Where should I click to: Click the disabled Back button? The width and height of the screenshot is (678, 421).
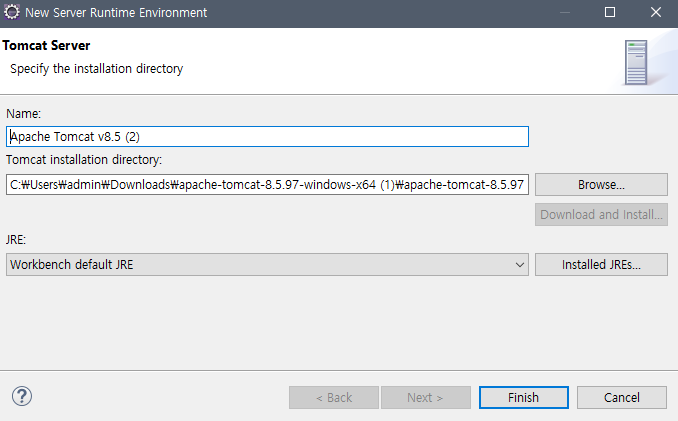(334, 397)
